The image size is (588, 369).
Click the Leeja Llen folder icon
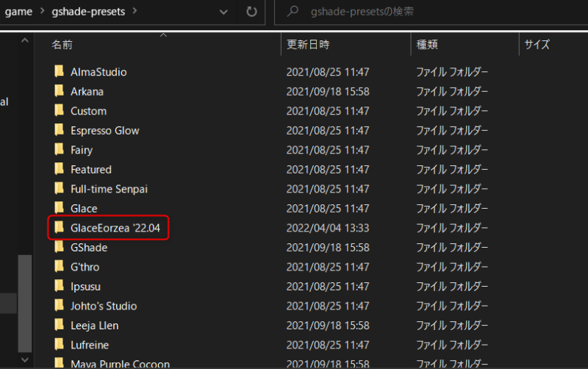pos(59,324)
